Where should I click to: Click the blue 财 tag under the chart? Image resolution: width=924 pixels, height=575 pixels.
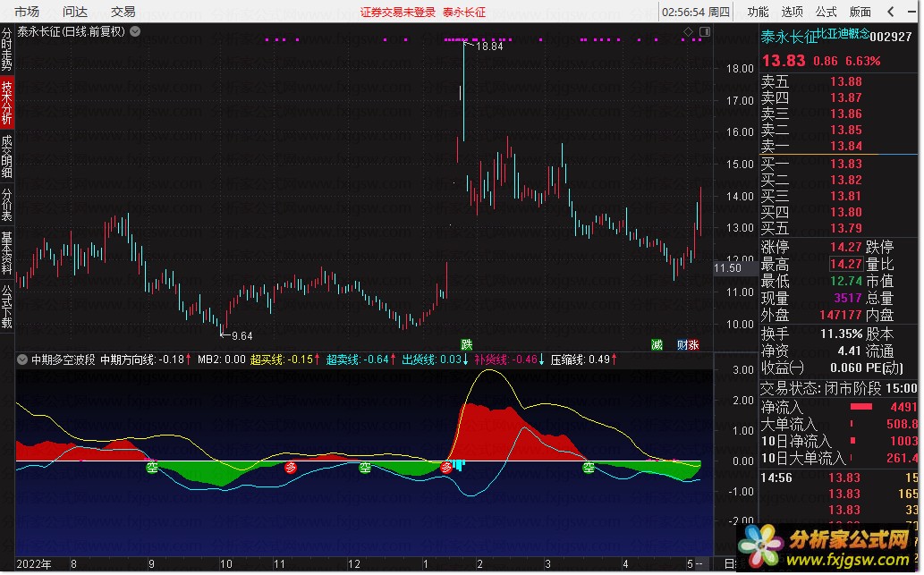pos(682,344)
